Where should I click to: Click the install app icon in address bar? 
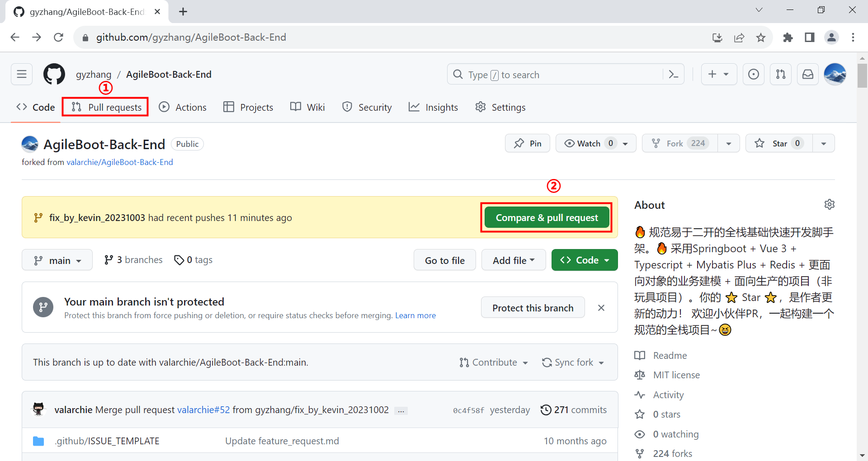click(717, 38)
